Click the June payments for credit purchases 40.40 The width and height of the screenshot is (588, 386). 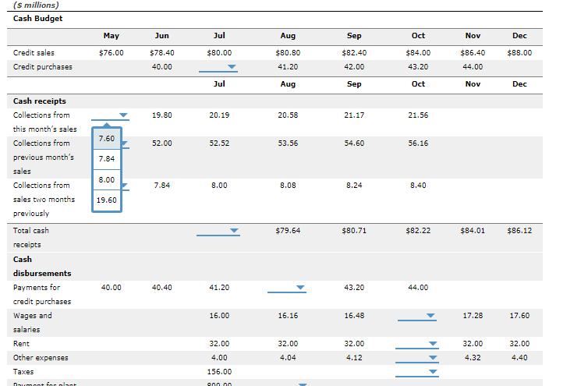pyautogui.click(x=162, y=288)
